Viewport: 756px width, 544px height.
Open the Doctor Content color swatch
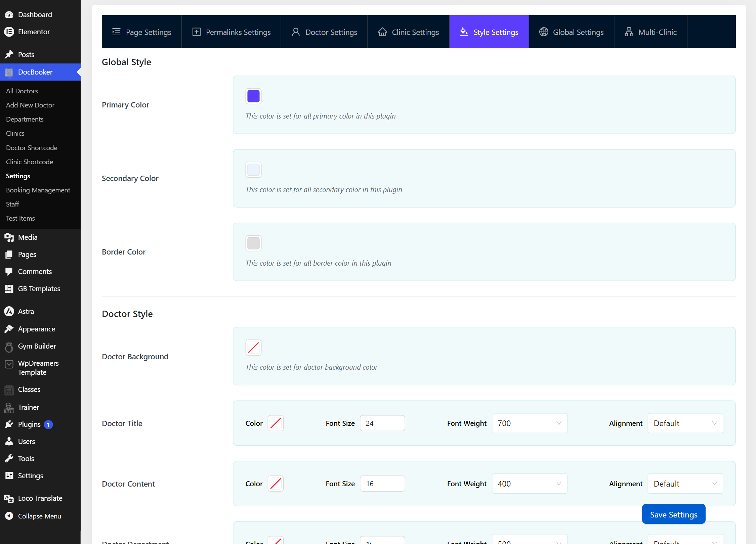276,484
